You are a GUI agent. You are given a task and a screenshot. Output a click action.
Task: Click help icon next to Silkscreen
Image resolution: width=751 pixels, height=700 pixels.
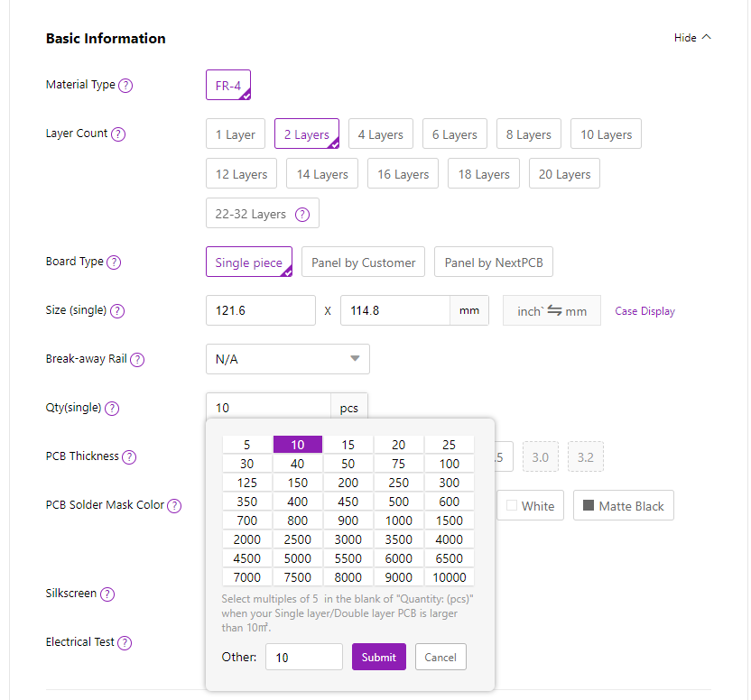pos(107,594)
